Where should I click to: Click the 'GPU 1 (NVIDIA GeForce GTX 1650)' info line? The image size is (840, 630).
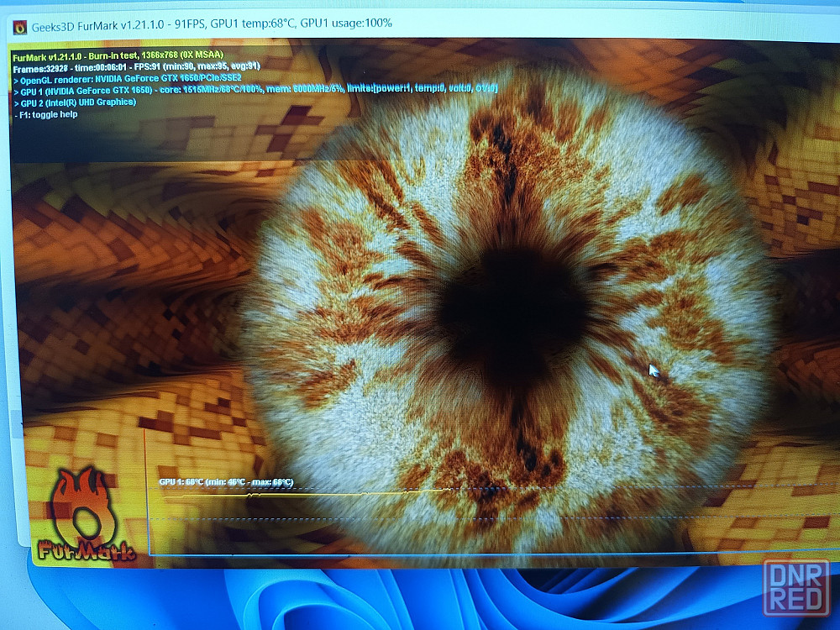(255, 90)
